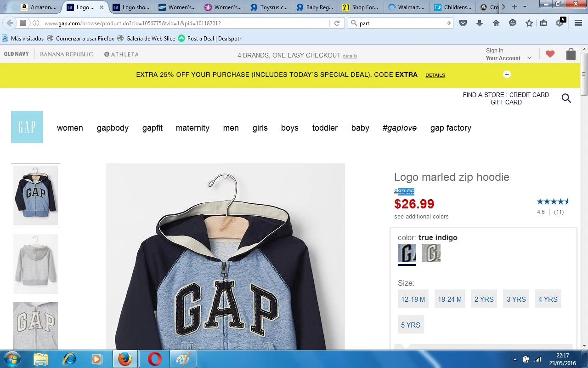Open Opera from the taskbar
The width and height of the screenshot is (588, 368).
click(155, 359)
